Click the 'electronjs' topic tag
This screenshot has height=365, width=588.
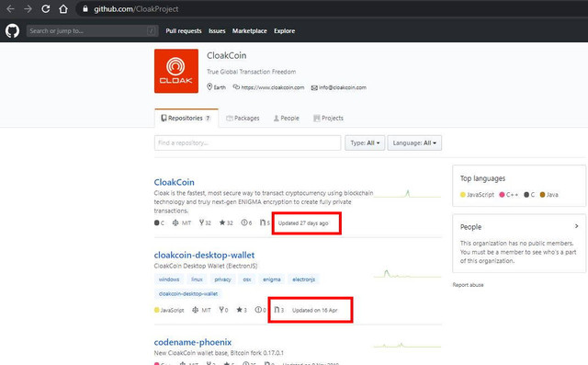304,279
